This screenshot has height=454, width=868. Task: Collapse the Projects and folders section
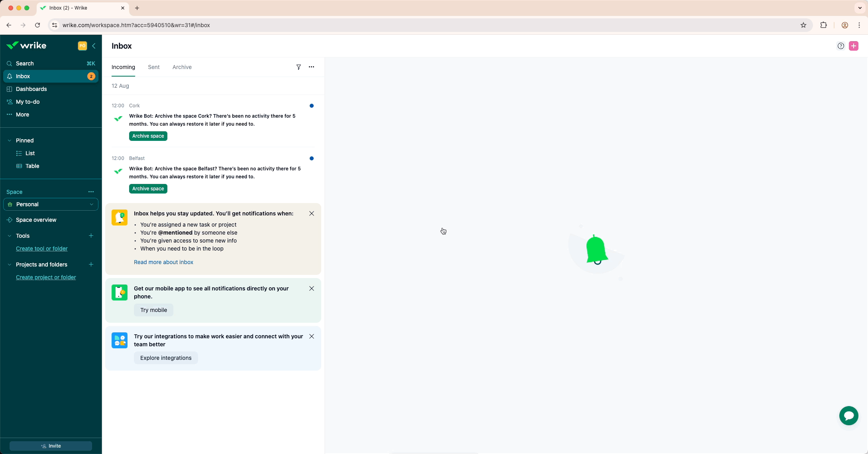9,265
